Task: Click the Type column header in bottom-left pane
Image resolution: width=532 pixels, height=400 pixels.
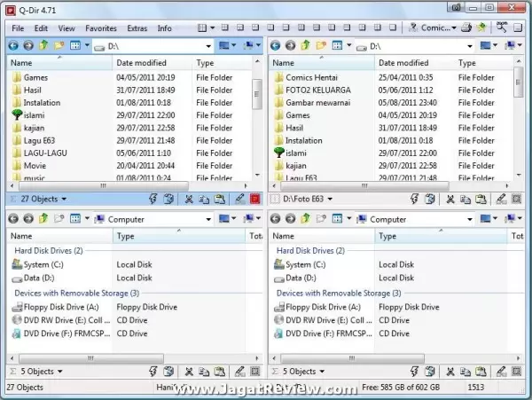Action: [126, 236]
